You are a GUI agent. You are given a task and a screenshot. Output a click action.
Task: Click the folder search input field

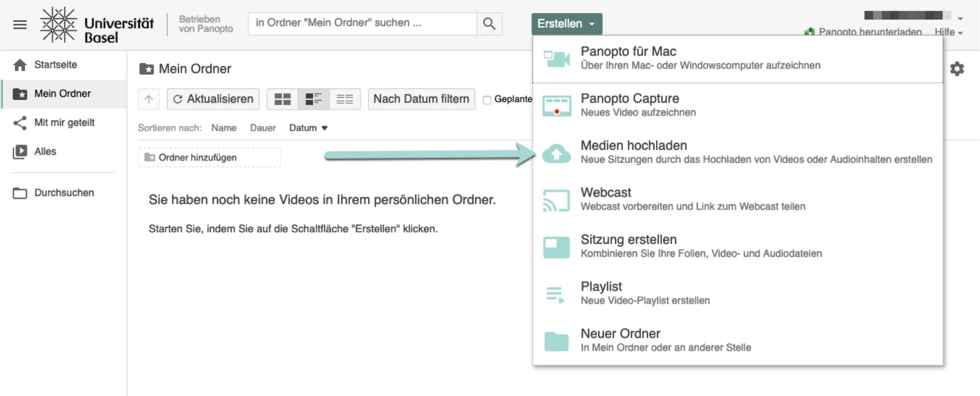click(x=362, y=24)
